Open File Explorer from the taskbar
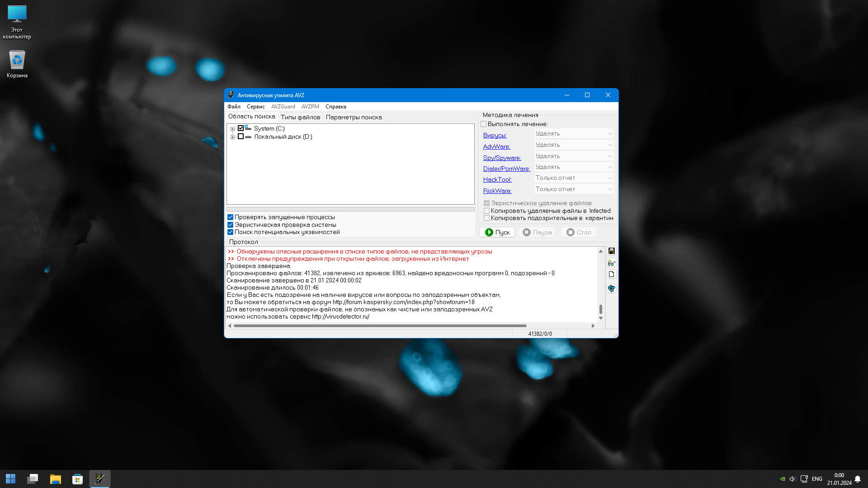 click(55, 479)
